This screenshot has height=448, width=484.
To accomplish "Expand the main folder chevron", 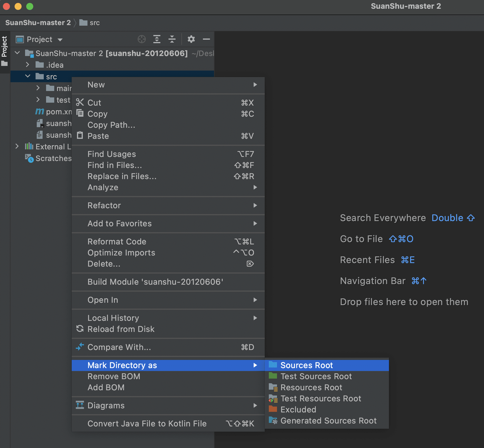I will [x=38, y=88].
